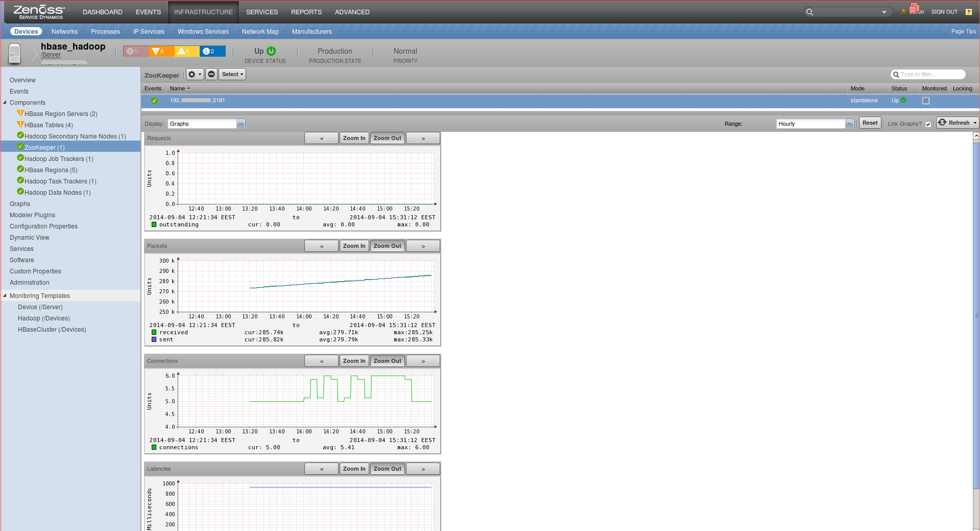Open the Range Hourly dropdown
This screenshot has height=531, width=980.
click(x=849, y=124)
